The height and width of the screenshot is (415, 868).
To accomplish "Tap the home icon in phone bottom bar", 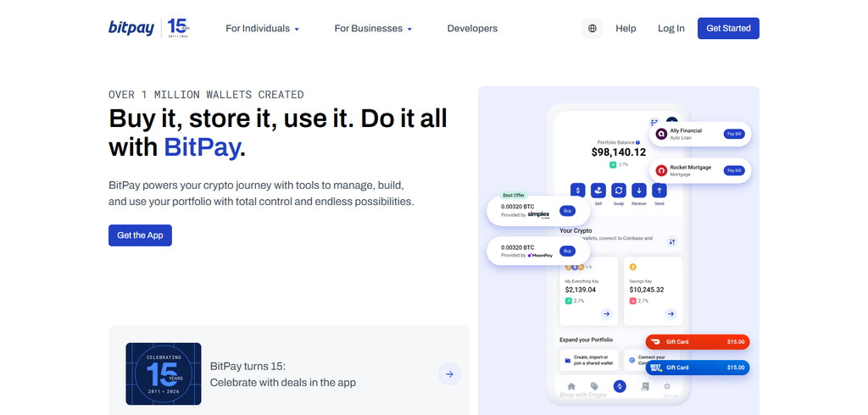I will tap(571, 386).
